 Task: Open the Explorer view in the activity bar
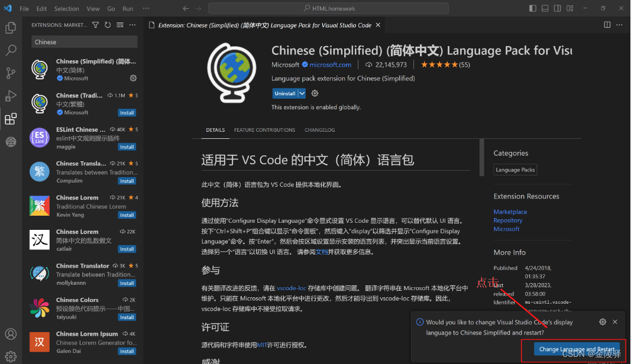11,27
